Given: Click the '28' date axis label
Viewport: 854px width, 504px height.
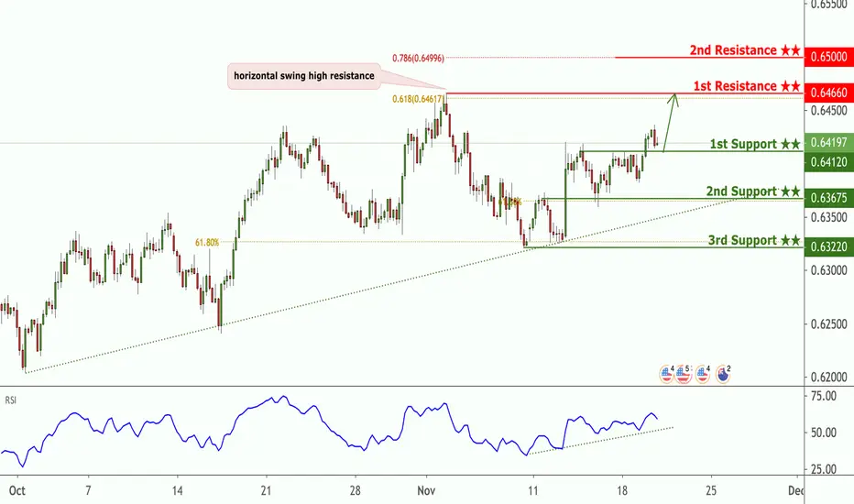Looking at the screenshot, I should tap(356, 491).
